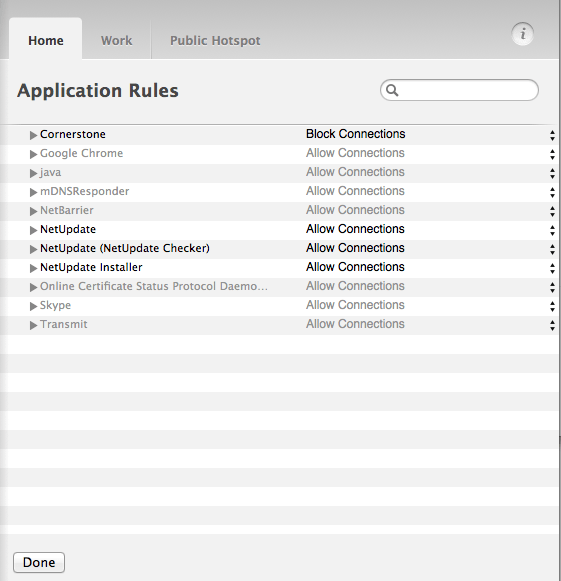This screenshot has width=561, height=581.
Task: Click stepper arrows on NetUpdate Installer row
Action: coord(552,268)
